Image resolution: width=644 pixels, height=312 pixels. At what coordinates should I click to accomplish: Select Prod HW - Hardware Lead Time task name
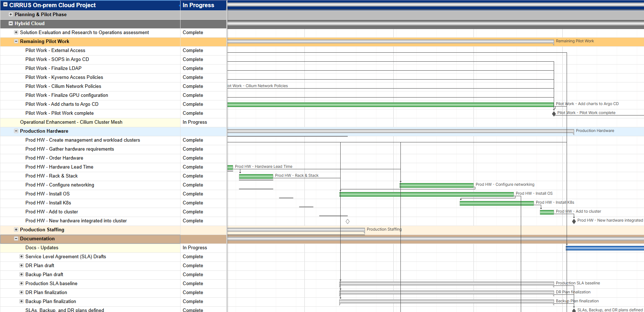[59, 167]
